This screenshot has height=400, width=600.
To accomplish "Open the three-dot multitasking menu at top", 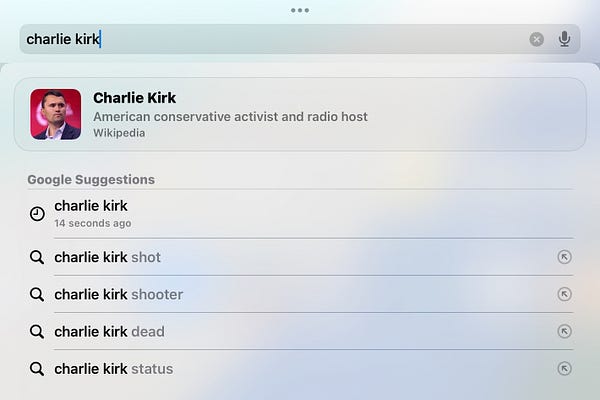I will click(x=300, y=10).
